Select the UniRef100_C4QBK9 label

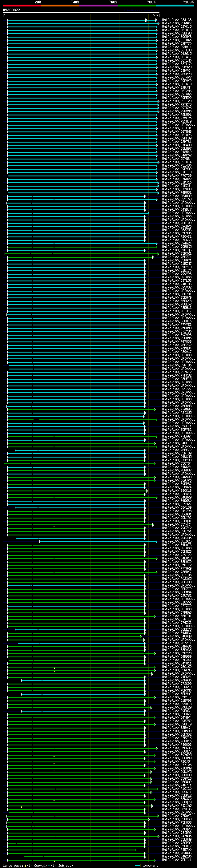177,497
